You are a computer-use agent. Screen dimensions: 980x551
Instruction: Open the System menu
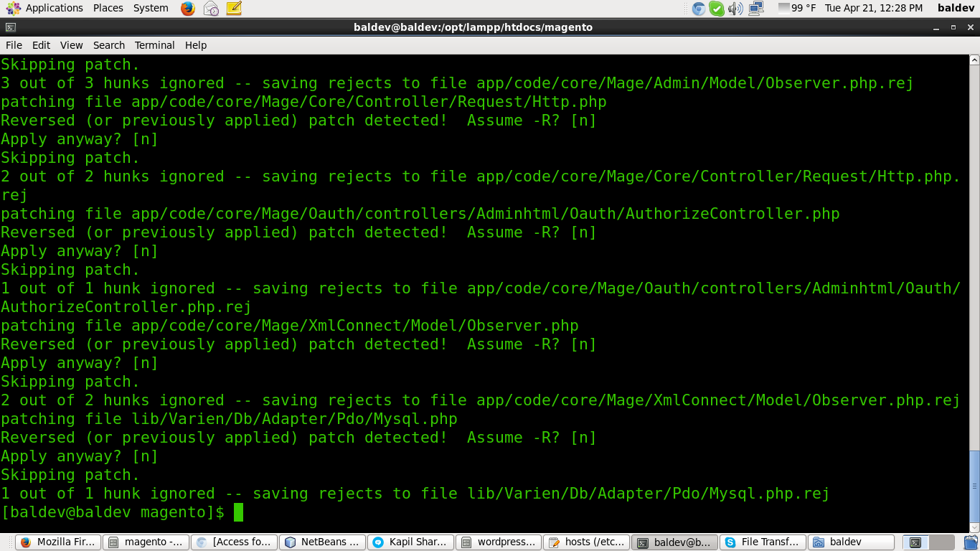pyautogui.click(x=151, y=8)
